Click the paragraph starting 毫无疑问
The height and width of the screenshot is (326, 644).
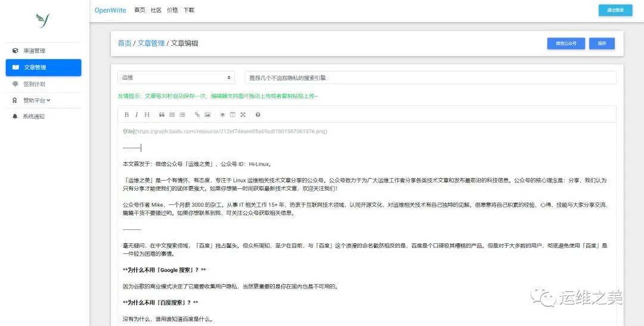point(365,250)
